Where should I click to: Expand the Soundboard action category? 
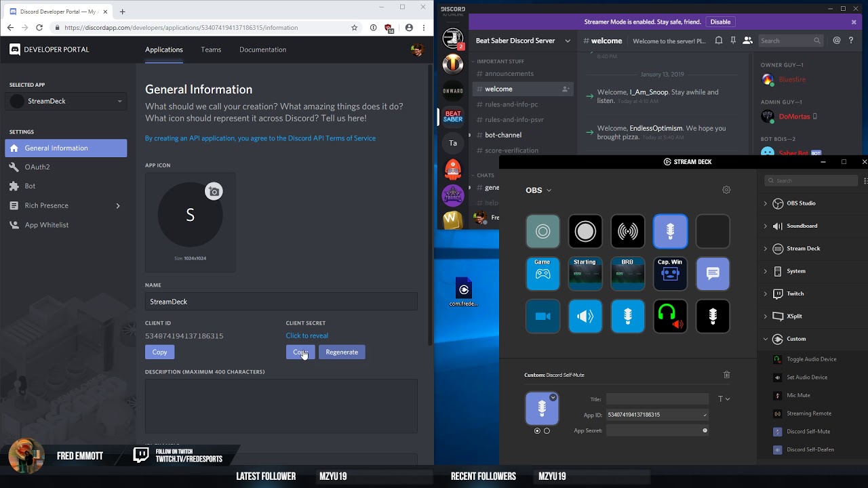pyautogui.click(x=766, y=226)
